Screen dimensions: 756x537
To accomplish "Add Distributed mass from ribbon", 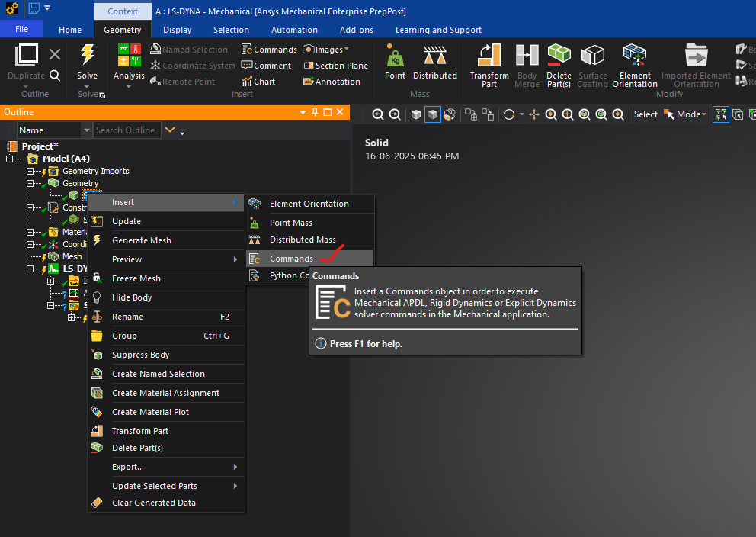I will click(435, 61).
